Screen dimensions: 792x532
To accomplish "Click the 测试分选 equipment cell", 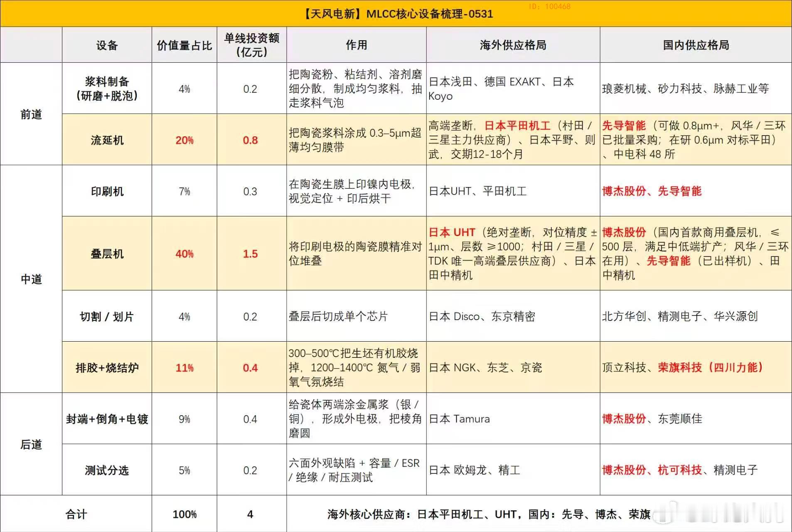I will (107, 470).
